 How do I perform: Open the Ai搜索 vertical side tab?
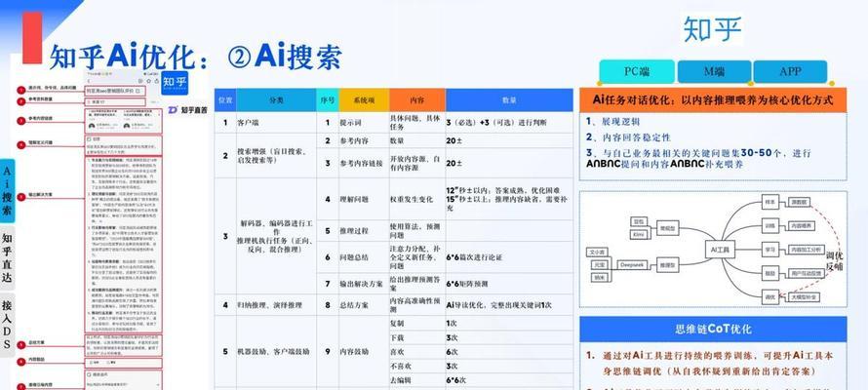[7, 191]
